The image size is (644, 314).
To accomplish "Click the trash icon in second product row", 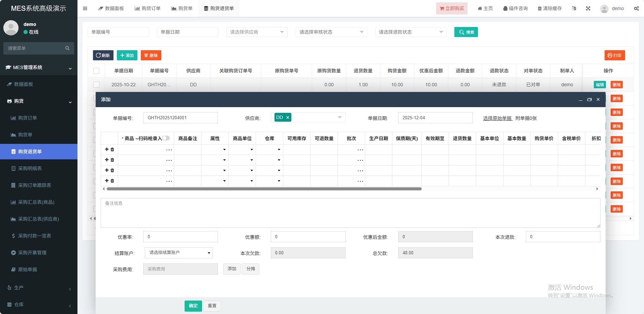I will pyautogui.click(x=112, y=160).
